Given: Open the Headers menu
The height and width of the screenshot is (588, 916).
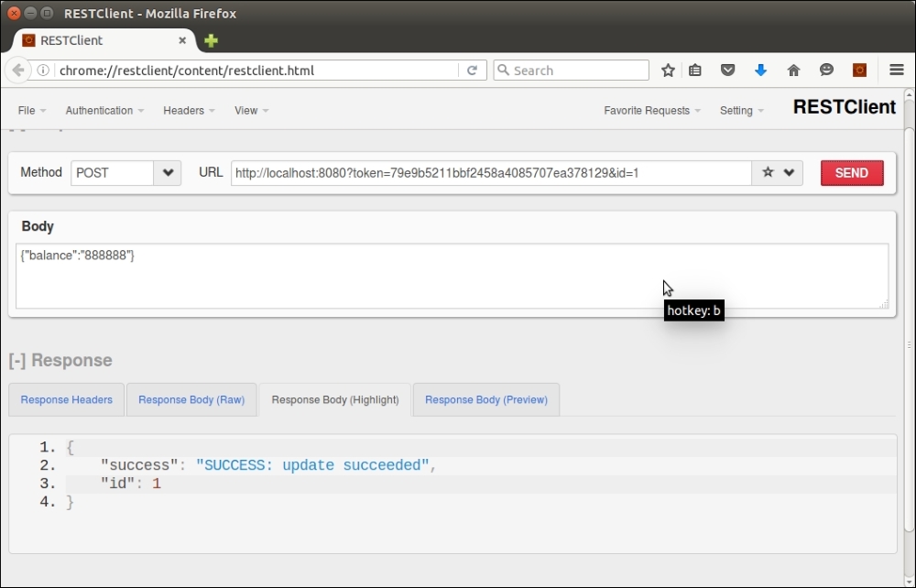Looking at the screenshot, I should (x=189, y=111).
